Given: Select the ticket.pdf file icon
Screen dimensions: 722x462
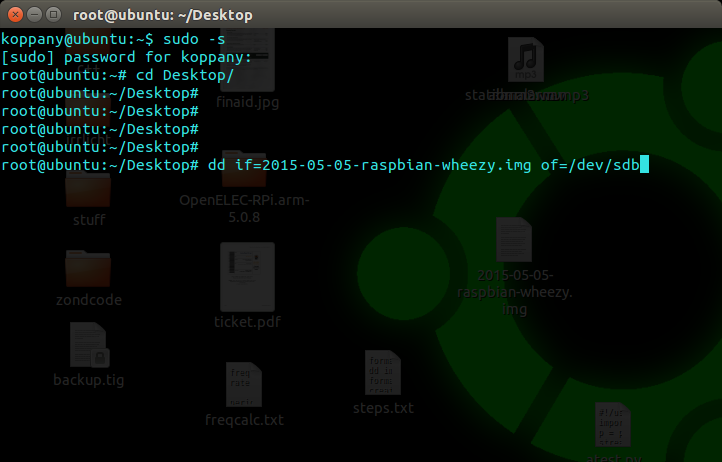Looking at the screenshot, I should 247,277.
